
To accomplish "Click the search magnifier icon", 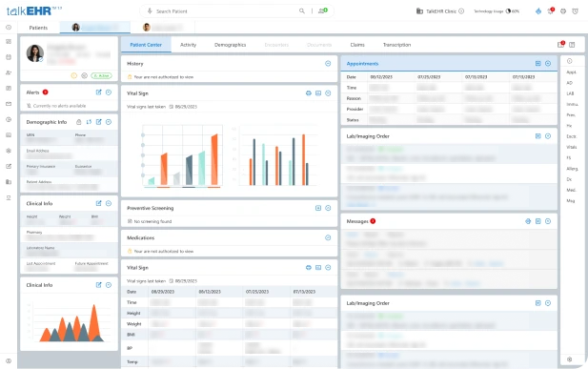I will point(302,10).
